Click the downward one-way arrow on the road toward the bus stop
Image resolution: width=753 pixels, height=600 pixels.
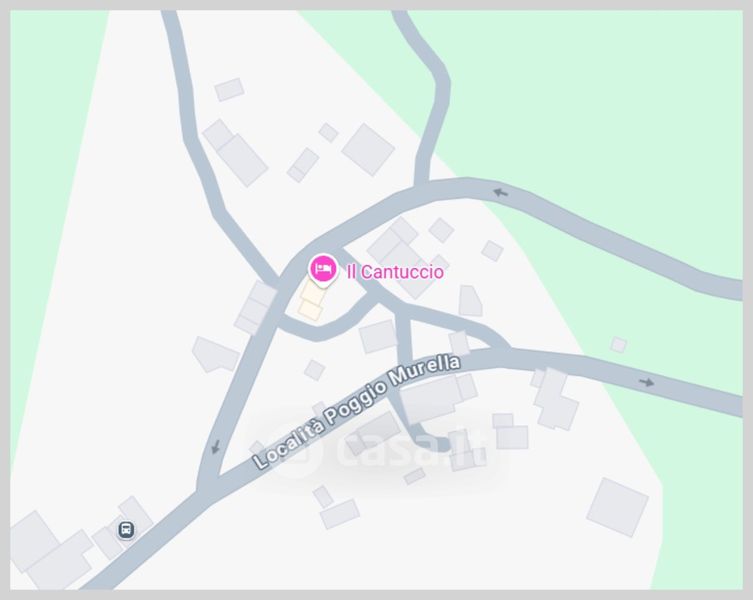[x=216, y=447]
